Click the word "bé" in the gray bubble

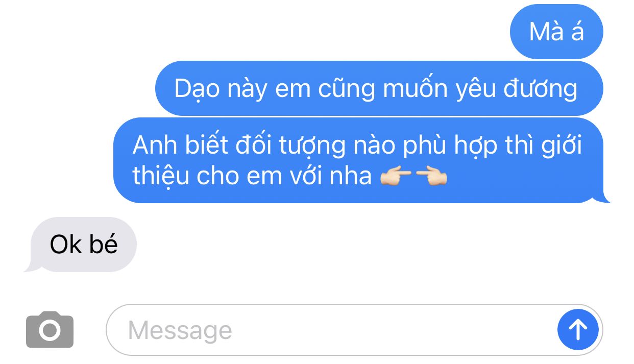104,244
